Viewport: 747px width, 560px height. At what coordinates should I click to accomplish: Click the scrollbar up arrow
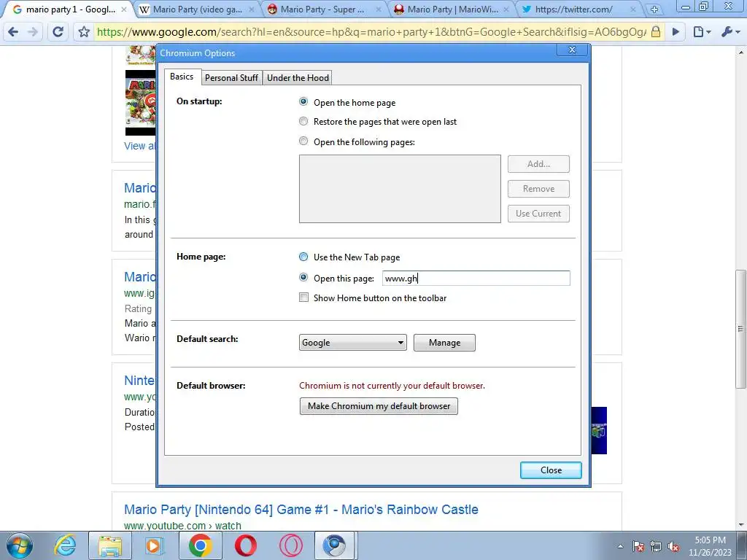coord(741,52)
